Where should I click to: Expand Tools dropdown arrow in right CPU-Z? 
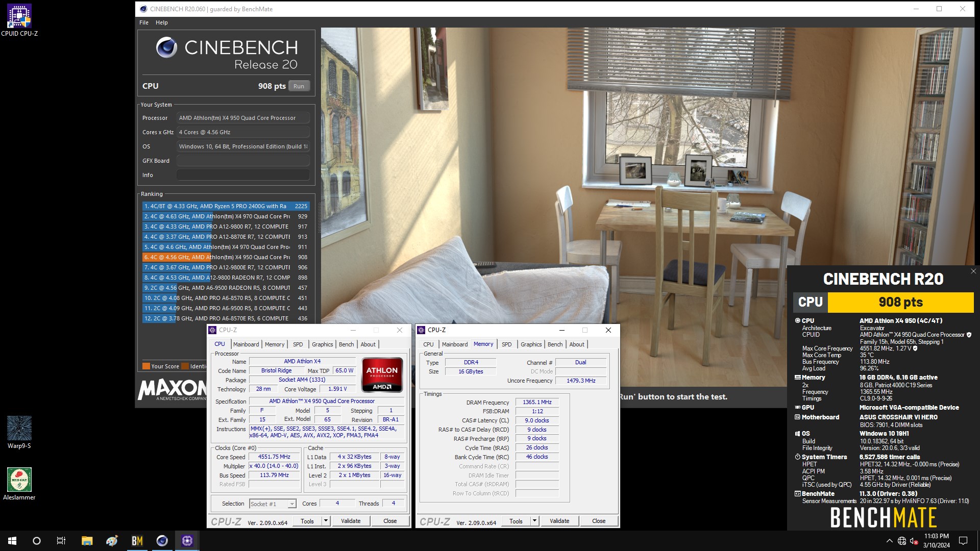click(x=534, y=521)
